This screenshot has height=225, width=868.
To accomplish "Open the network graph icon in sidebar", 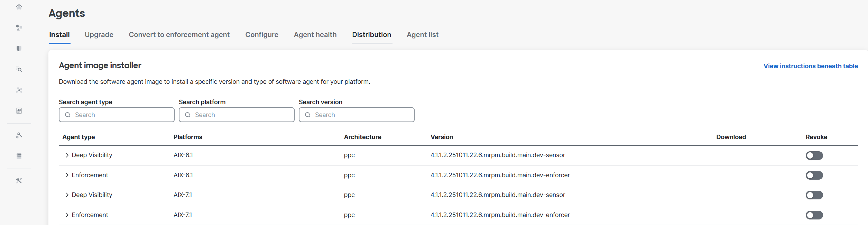I will click(x=19, y=90).
